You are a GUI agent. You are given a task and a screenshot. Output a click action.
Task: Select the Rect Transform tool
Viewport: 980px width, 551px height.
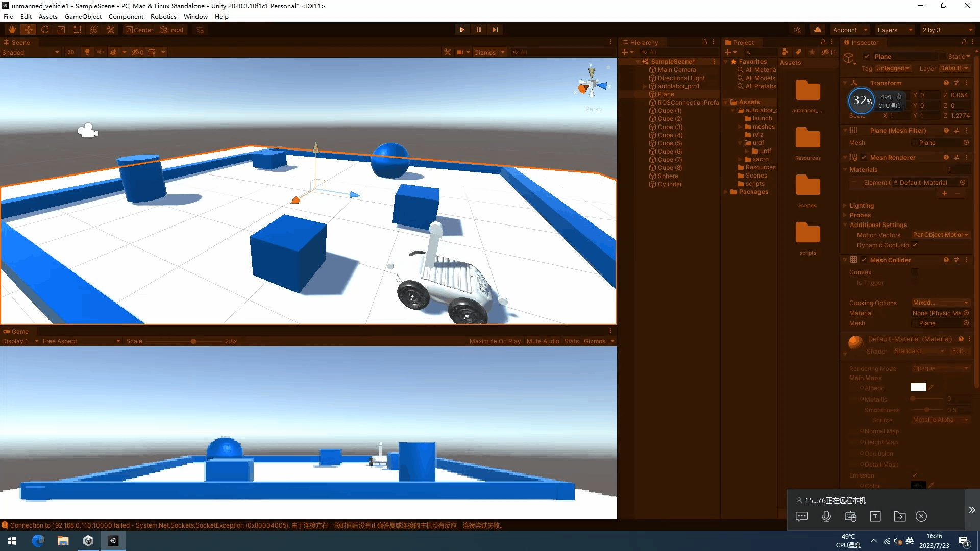[x=78, y=30]
